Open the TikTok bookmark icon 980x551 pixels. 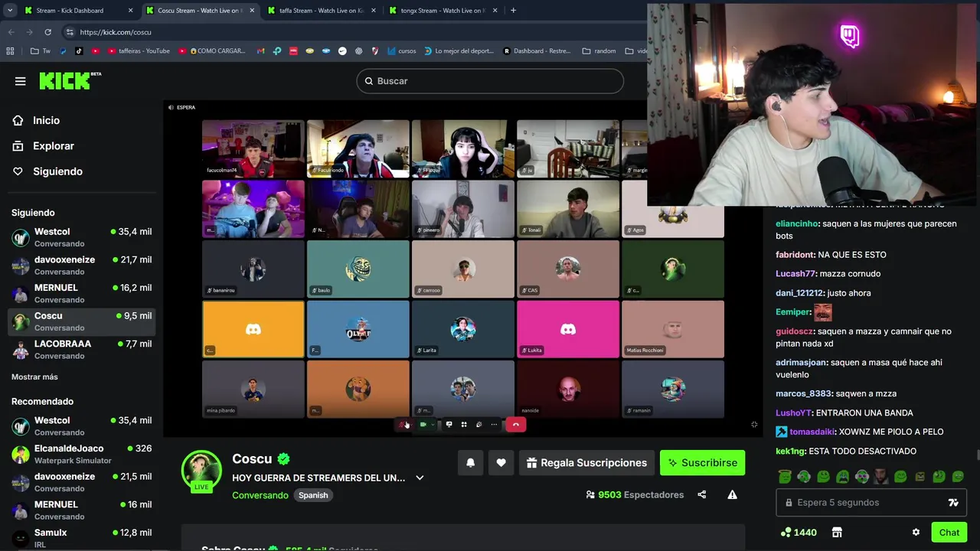pyautogui.click(x=79, y=51)
